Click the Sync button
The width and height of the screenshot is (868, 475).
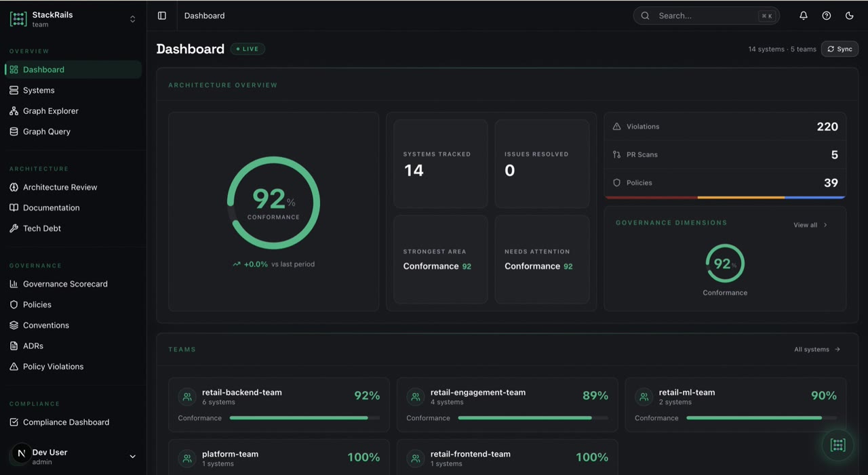click(x=840, y=49)
